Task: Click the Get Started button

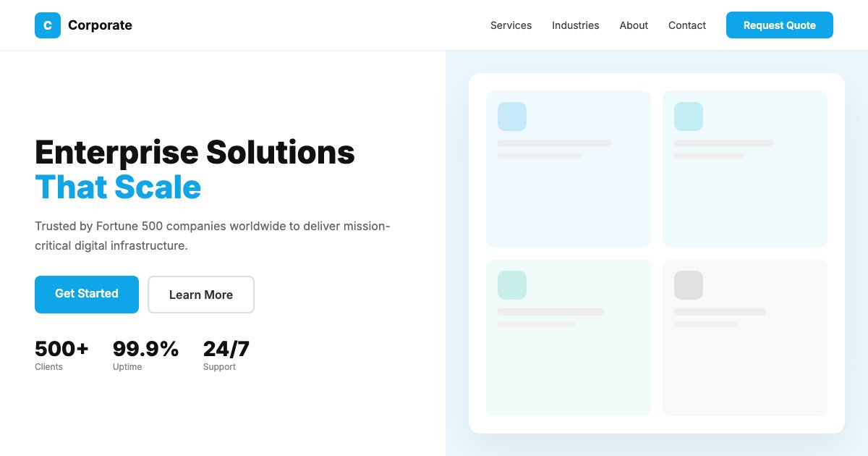Action: click(87, 294)
